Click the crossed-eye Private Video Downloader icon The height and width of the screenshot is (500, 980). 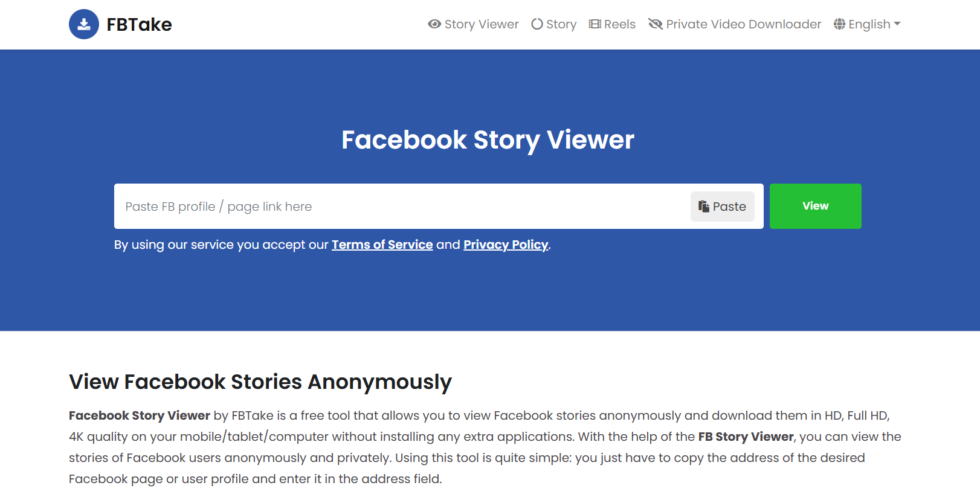tap(655, 24)
